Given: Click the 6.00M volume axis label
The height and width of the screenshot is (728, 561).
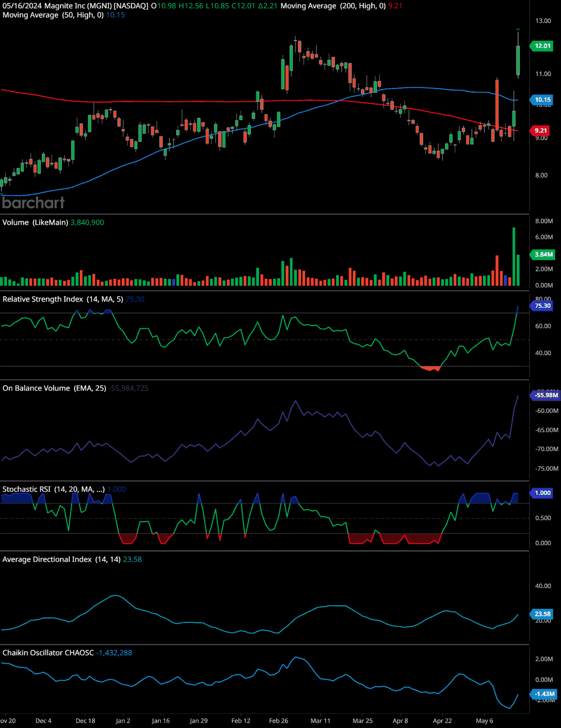Looking at the screenshot, I should [x=544, y=237].
